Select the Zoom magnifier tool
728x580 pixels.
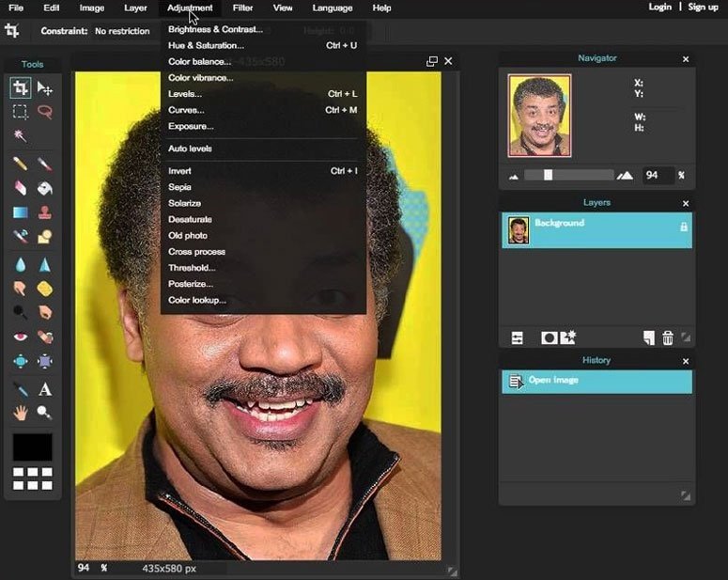point(44,413)
